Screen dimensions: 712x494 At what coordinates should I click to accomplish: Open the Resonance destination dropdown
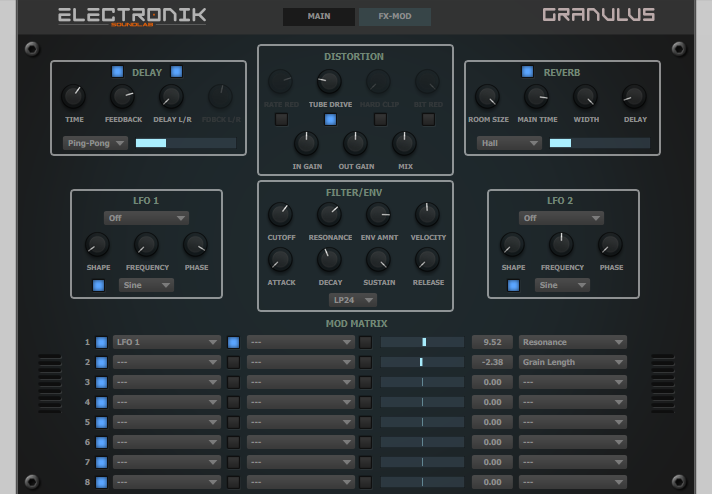pyautogui.click(x=573, y=342)
